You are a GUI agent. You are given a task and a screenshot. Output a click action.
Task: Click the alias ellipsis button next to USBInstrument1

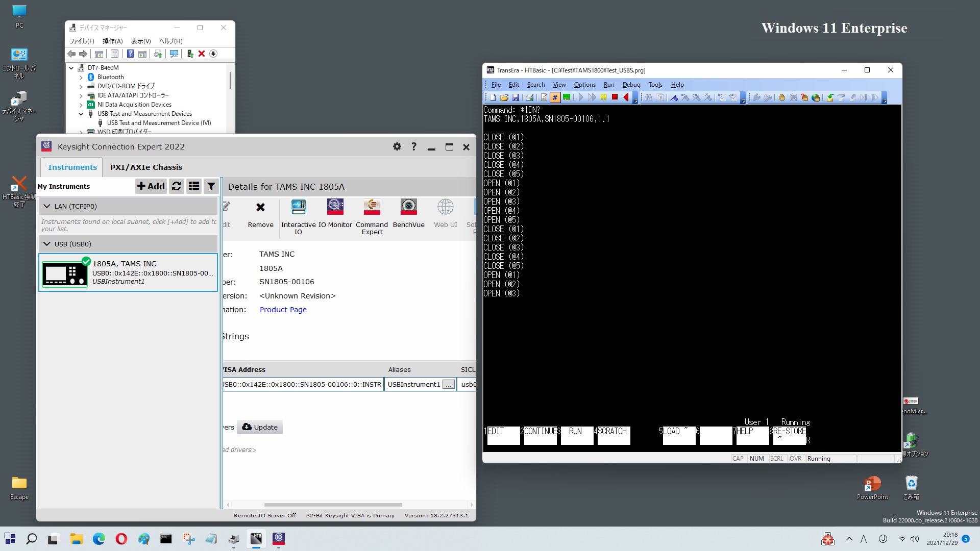449,385
